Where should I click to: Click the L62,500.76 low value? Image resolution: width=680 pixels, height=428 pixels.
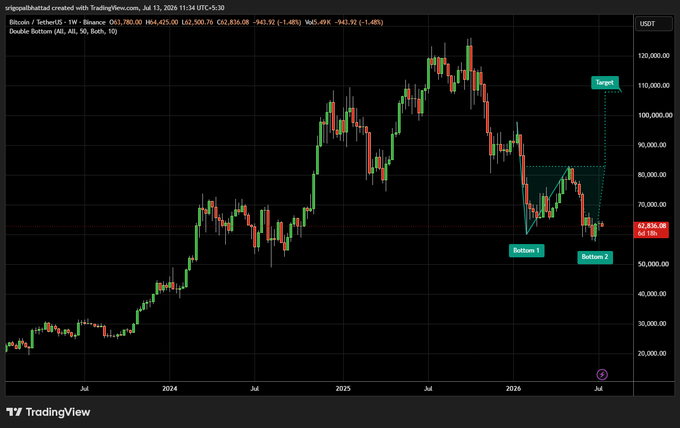(x=197, y=22)
